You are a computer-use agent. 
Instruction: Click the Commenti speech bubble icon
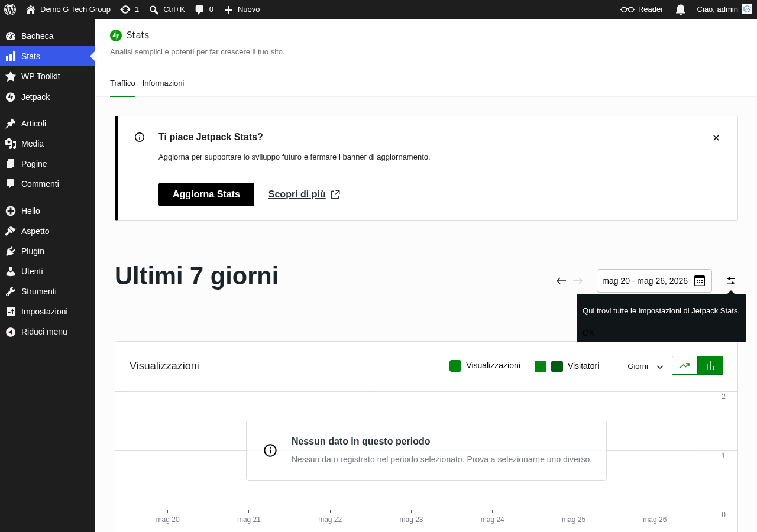coord(11,184)
